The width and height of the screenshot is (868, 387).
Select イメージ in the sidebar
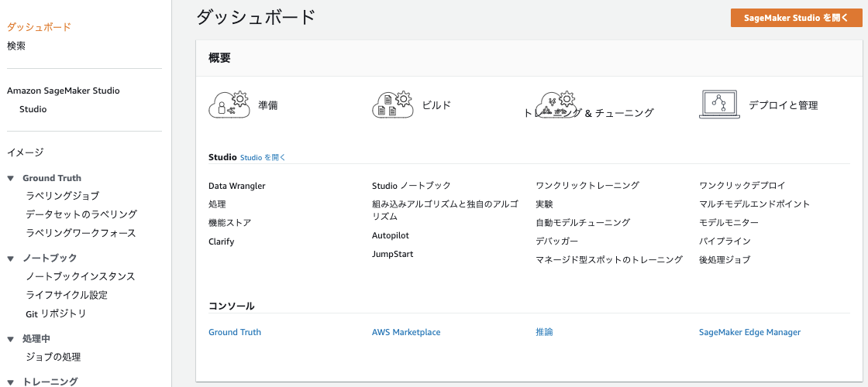click(x=25, y=152)
